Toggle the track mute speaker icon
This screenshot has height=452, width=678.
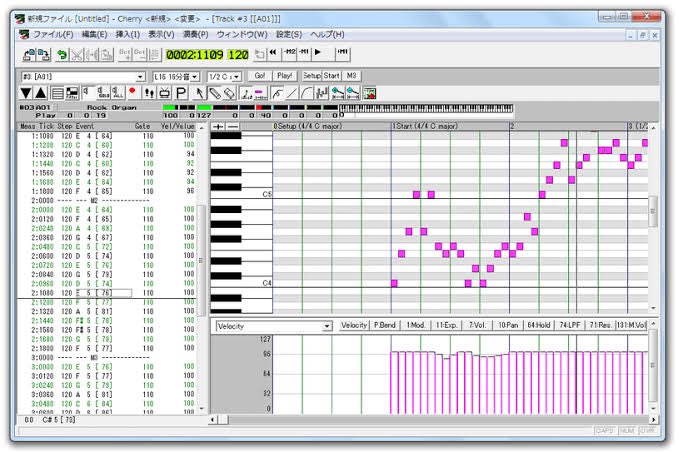[87, 93]
